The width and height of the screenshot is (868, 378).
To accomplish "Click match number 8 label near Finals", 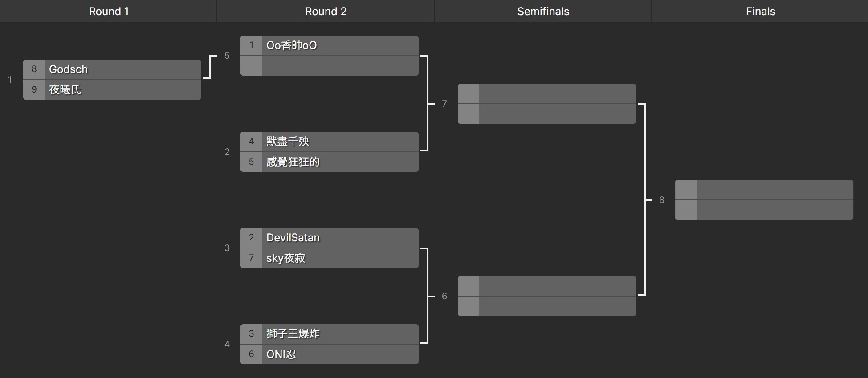I will [662, 200].
